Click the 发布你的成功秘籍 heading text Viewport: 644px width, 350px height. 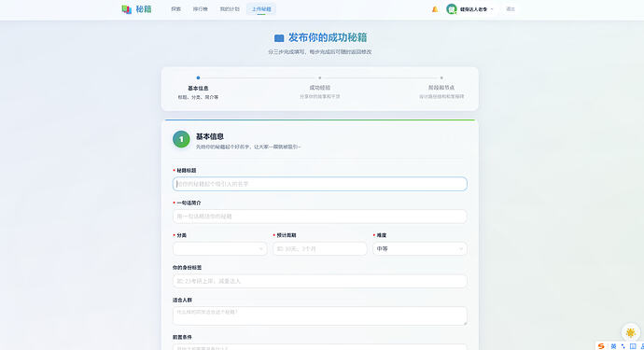click(328, 37)
